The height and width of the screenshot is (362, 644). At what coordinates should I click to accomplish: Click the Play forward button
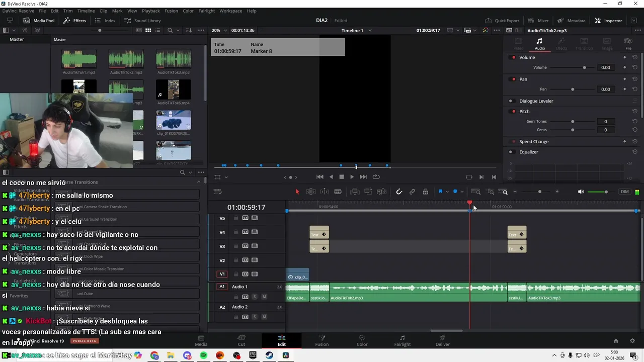(352, 177)
